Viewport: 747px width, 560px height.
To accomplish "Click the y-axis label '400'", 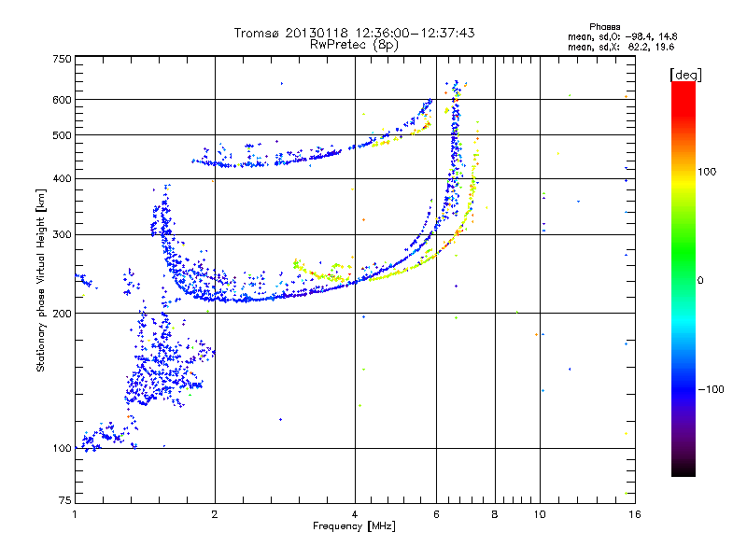I will (63, 178).
